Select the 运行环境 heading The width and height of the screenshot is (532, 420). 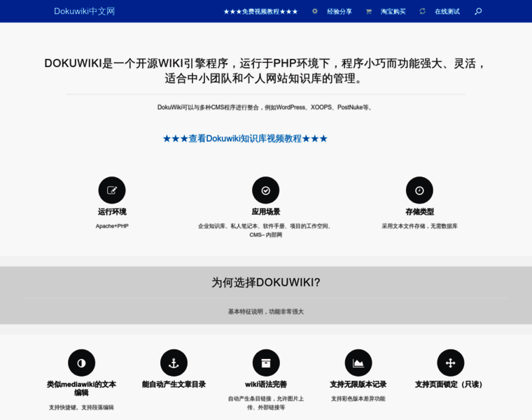click(x=112, y=211)
